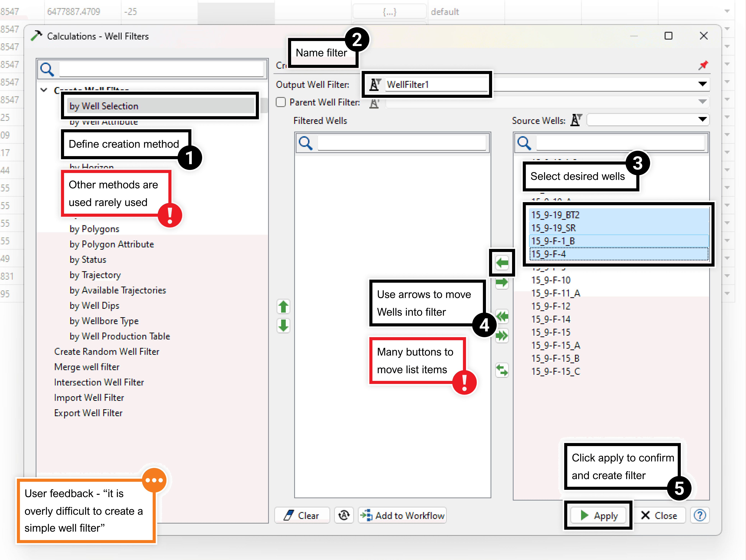This screenshot has width=746, height=560.
Task: Enable the Parent Well Filter checkbox
Action: (281, 102)
